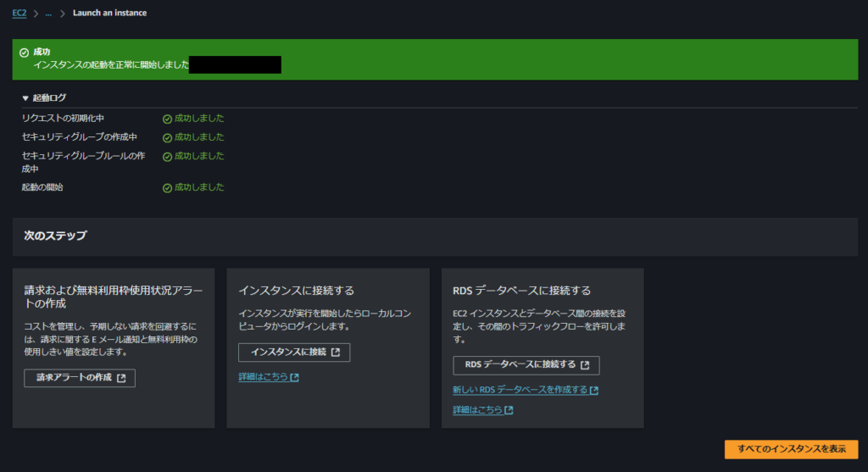This screenshot has height=472, width=868.
Task: Click external-link icon on 請求アラートの作成 button
Action: tap(121, 378)
